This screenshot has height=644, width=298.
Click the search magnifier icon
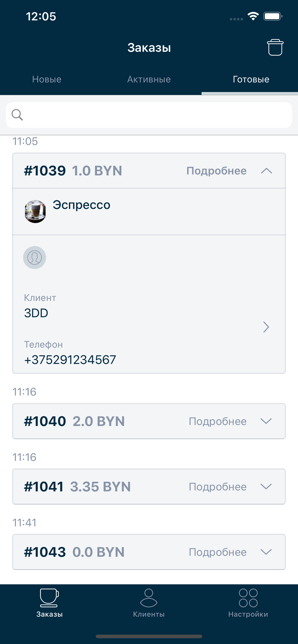point(17,115)
